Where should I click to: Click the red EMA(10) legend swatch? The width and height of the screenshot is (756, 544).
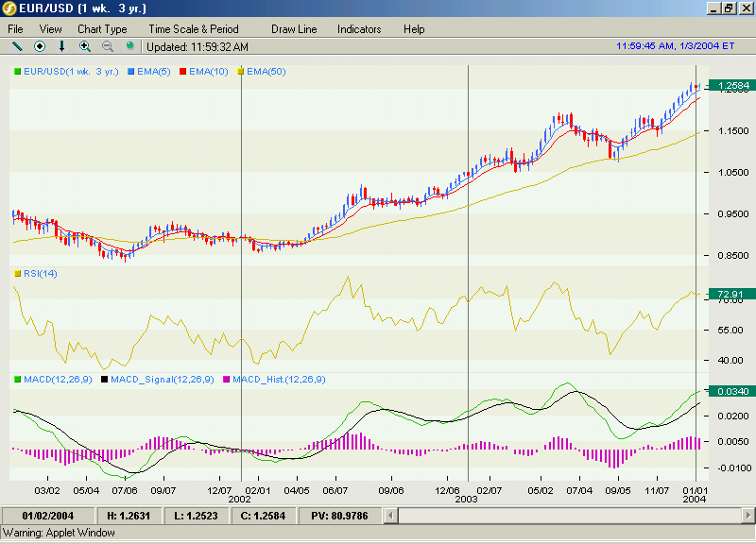182,72
